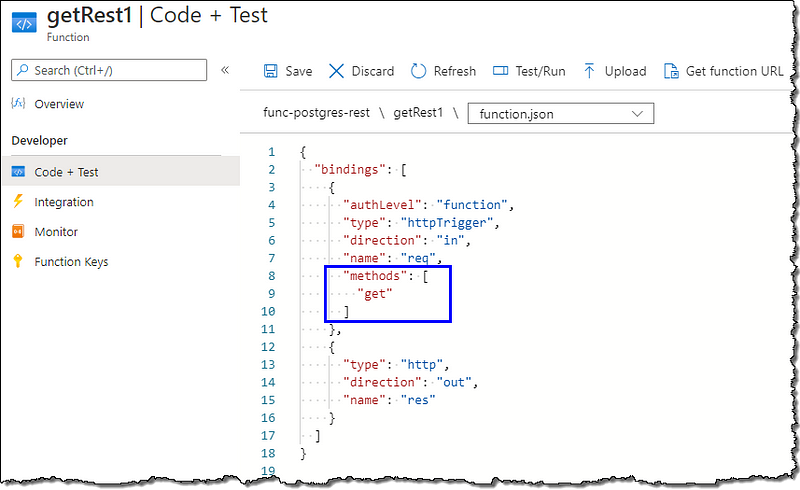This screenshot has height=490, width=800.
Task: Select Code + Test menu item
Action: click(66, 172)
